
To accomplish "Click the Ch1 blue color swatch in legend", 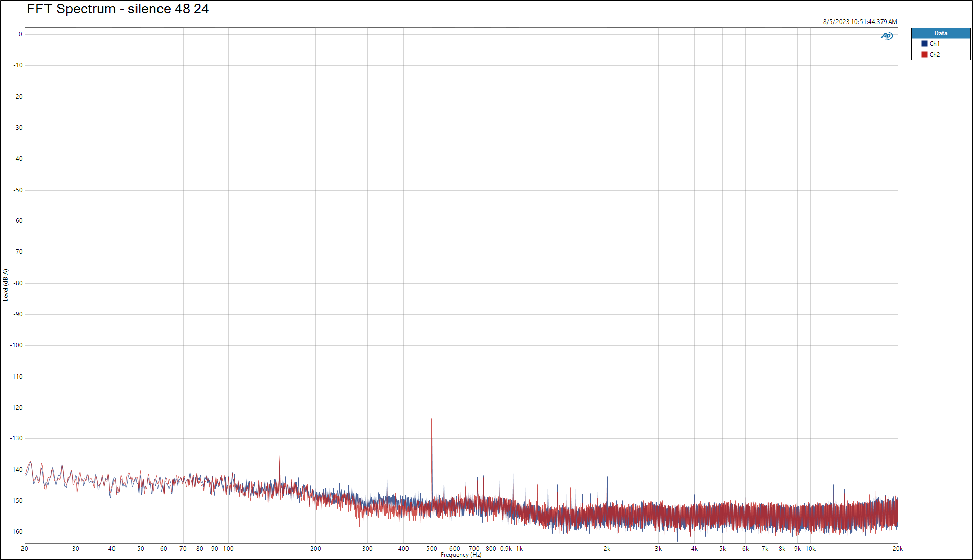I will (x=924, y=44).
